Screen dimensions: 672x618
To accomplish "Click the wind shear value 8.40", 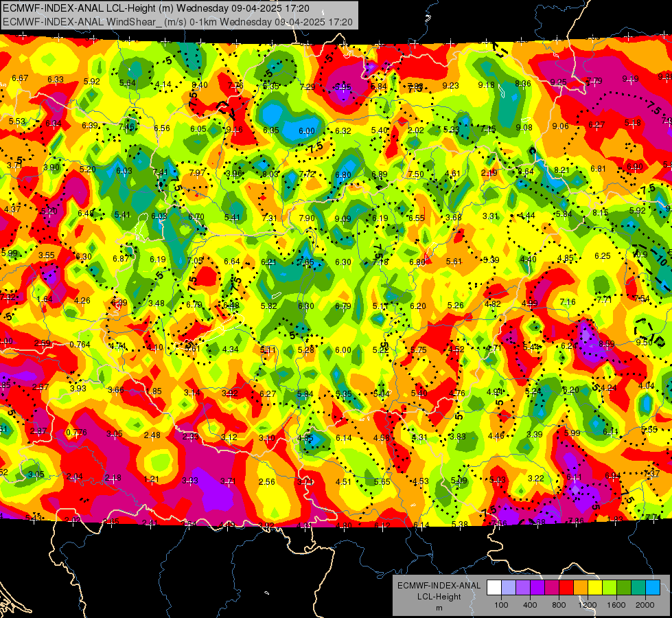I will [199, 85].
